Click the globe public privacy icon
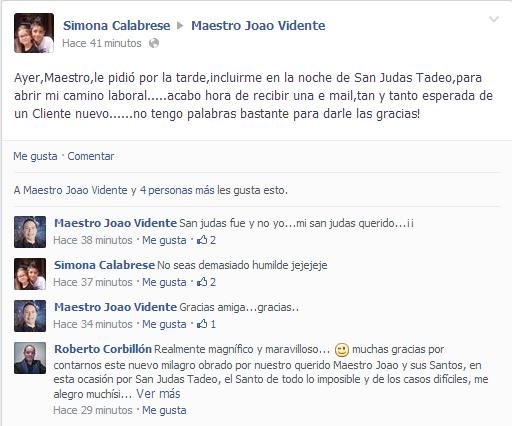512x426 pixels. (154, 43)
